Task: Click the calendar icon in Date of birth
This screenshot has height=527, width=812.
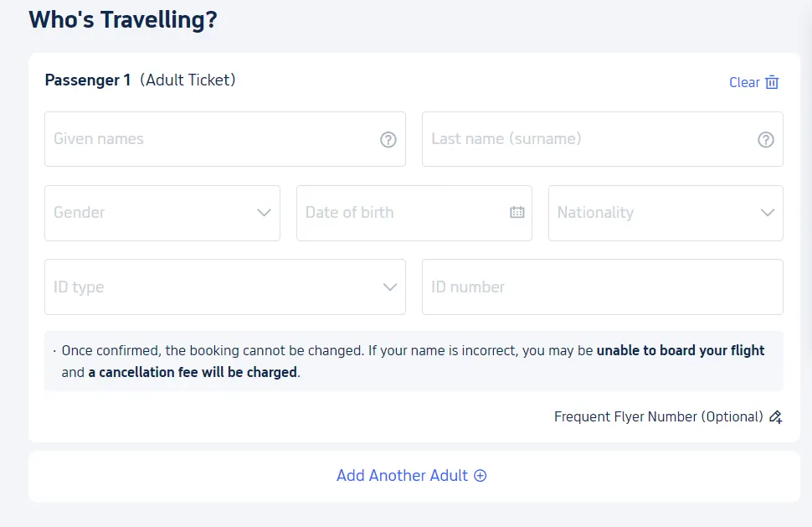Action: click(516, 212)
